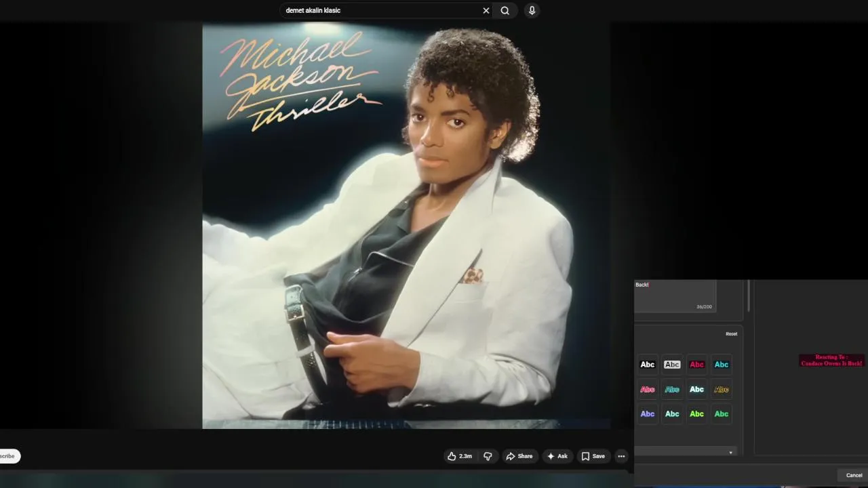Image resolution: width=868 pixels, height=488 pixels.
Task: Pick the yellow outlined Abc style preset
Action: click(722, 389)
